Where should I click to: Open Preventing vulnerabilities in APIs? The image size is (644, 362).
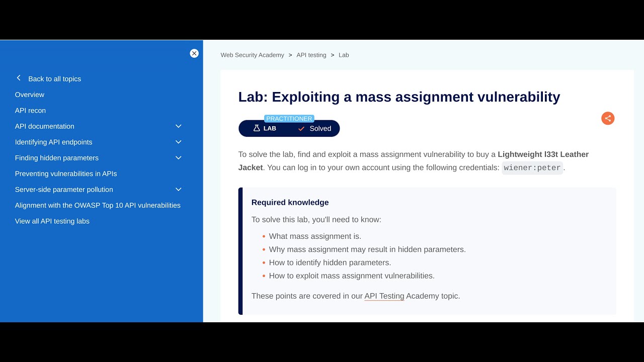point(66,174)
